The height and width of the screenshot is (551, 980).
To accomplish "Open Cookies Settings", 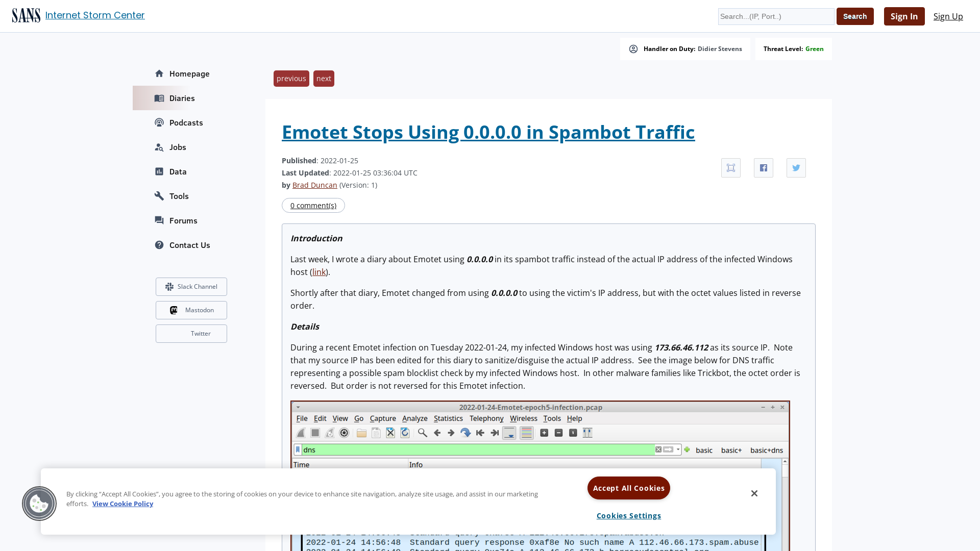I will pyautogui.click(x=629, y=516).
